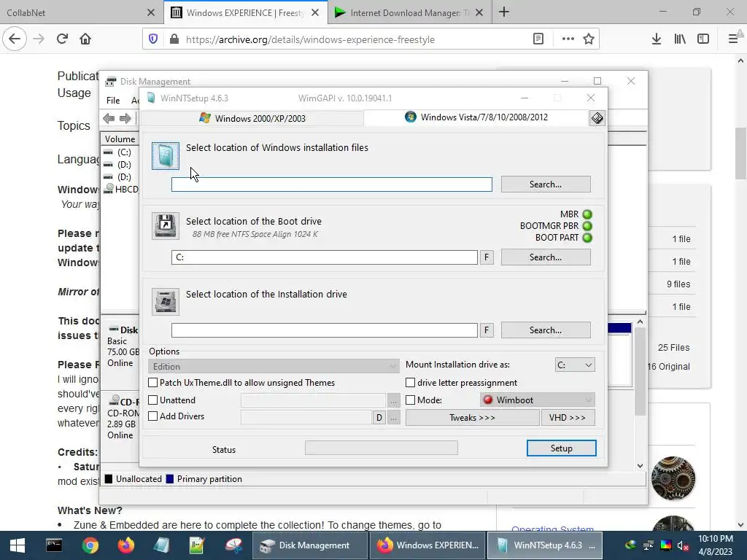Reload the archive.org page

tap(63, 39)
